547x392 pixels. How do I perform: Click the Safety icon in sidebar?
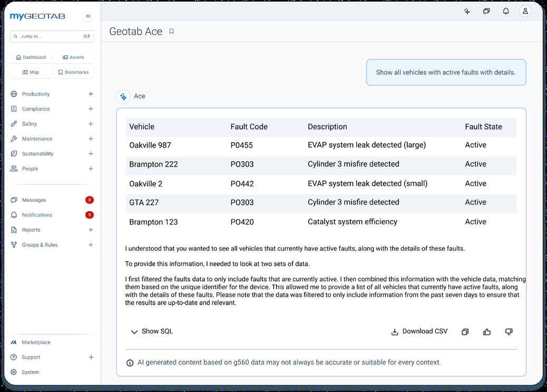14,124
